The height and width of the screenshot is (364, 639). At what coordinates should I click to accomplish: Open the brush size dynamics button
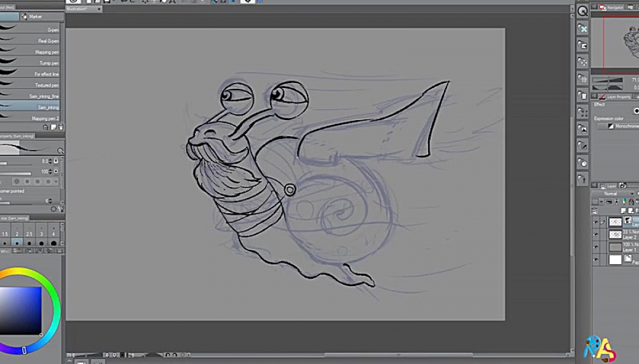tap(56, 162)
